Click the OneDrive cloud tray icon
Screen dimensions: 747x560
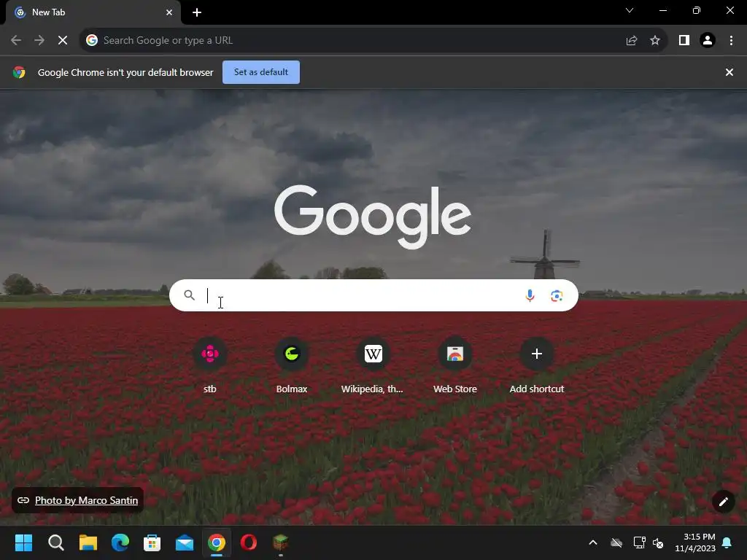pyautogui.click(x=616, y=542)
